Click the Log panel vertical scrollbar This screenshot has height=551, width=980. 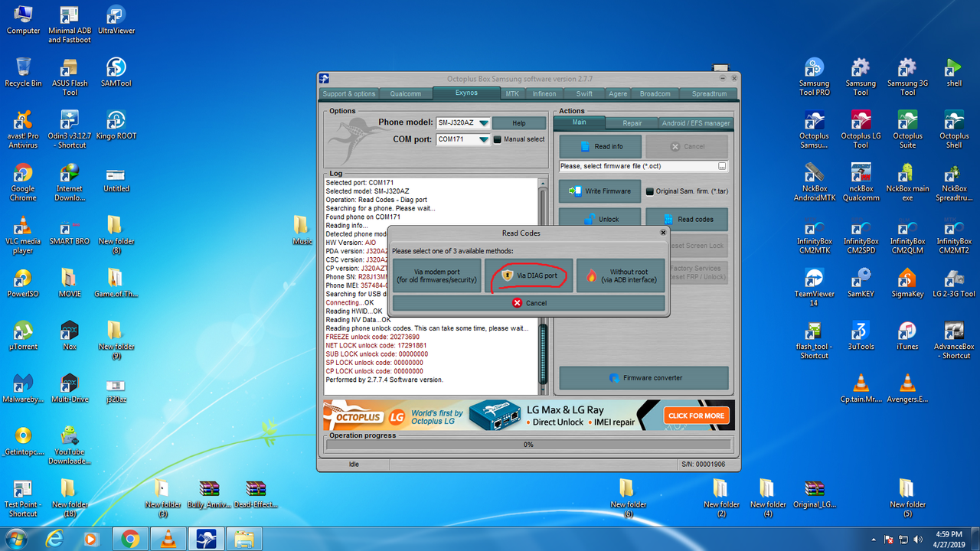point(544,287)
